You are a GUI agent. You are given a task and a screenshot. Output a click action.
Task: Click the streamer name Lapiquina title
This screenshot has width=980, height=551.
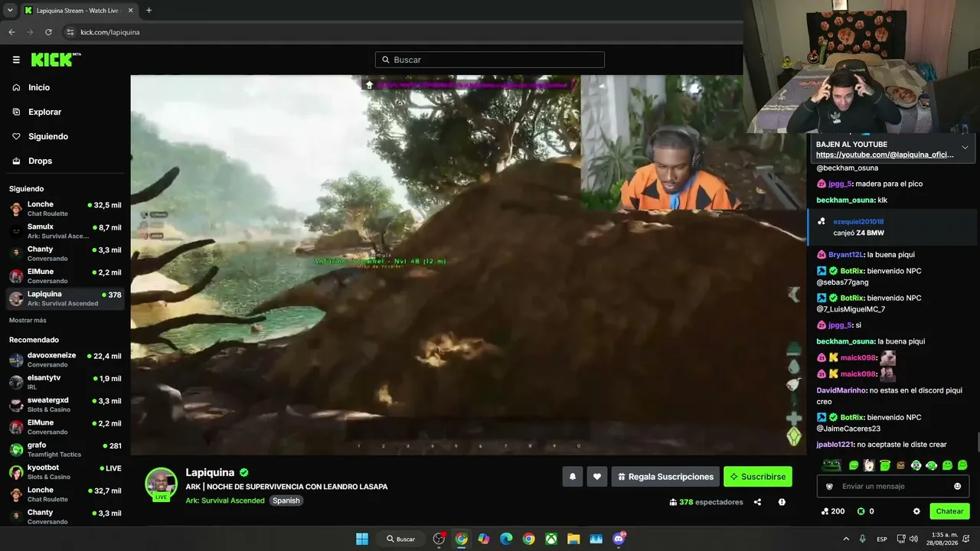click(x=211, y=473)
